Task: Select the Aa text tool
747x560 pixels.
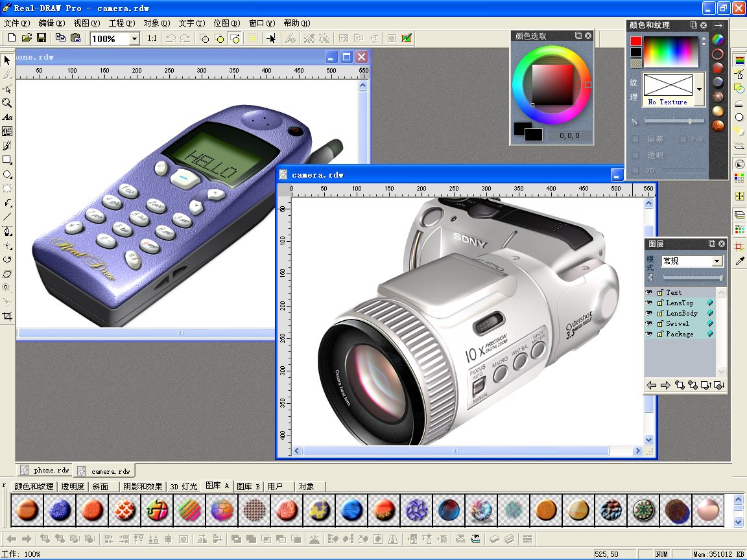Action: click(x=7, y=117)
